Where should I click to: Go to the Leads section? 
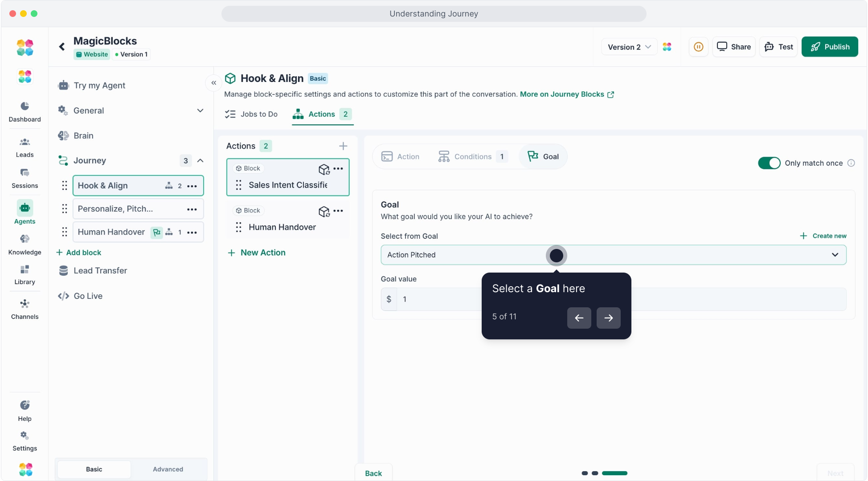[x=25, y=147]
